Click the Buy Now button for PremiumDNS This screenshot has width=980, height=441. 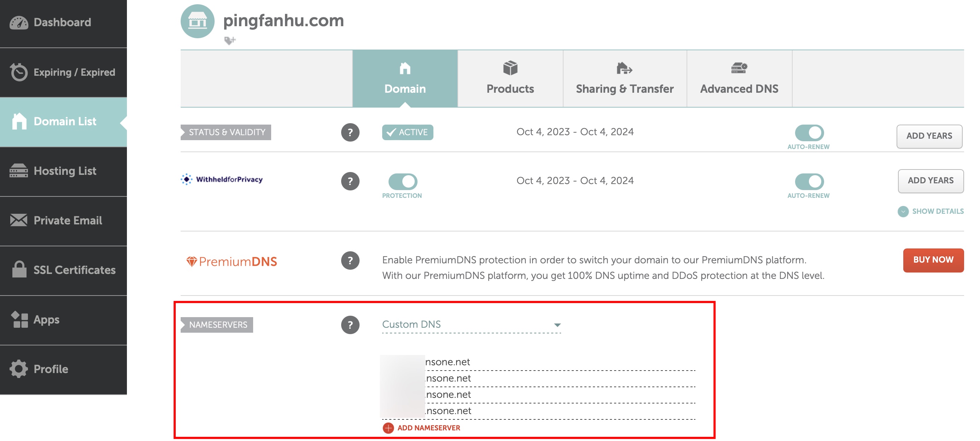[933, 260]
